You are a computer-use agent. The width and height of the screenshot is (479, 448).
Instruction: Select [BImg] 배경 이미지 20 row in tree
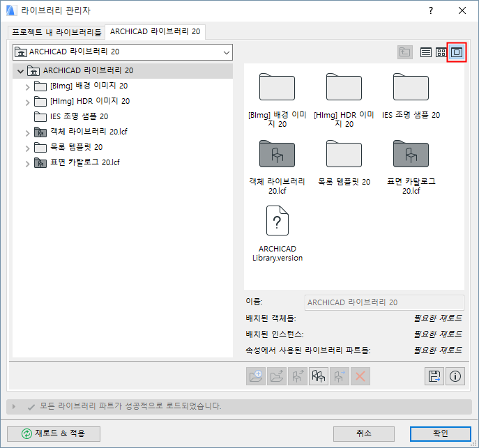tap(123, 86)
